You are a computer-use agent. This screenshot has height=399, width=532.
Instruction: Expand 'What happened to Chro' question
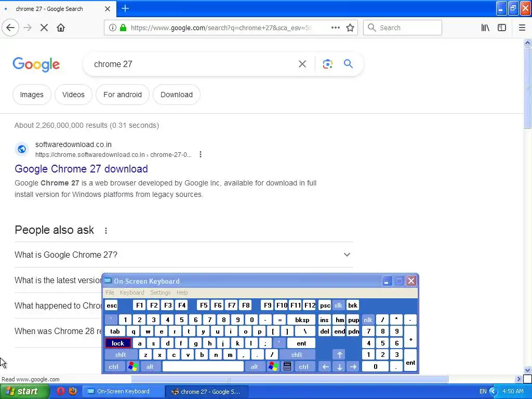pos(58,305)
